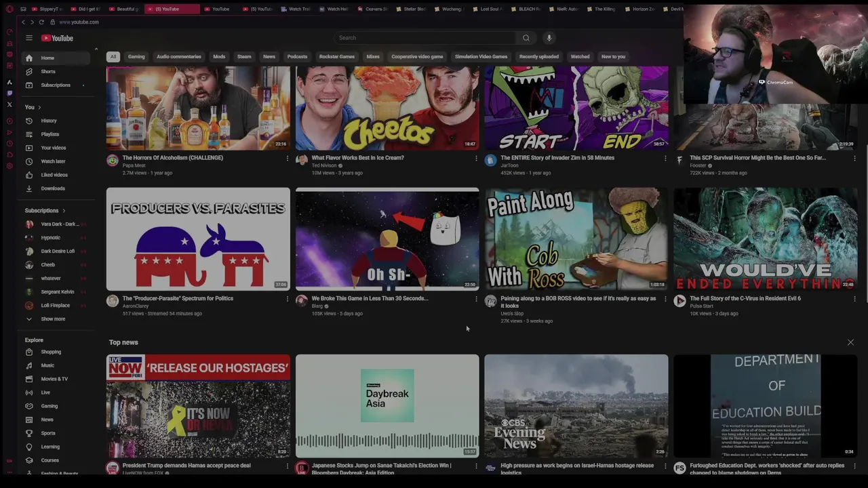This screenshot has height=488, width=868.
Task: Open Shorts from the sidebar
Action: point(54,71)
